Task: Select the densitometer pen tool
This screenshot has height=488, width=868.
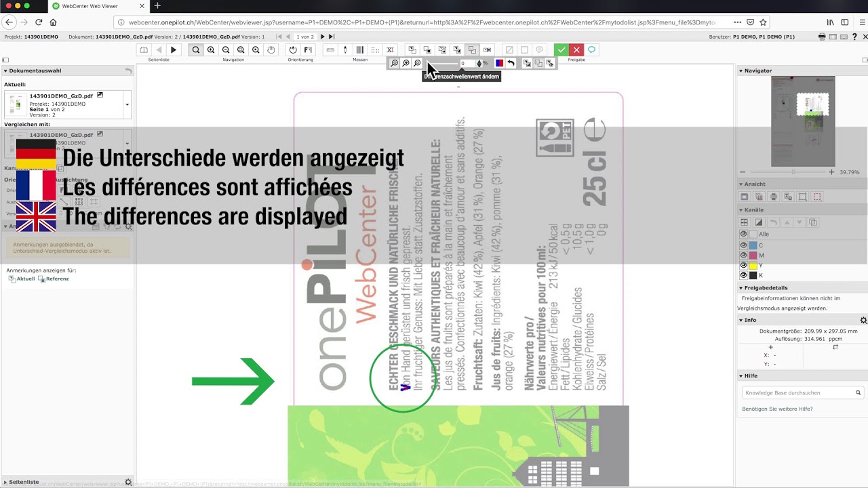Action: [x=345, y=50]
